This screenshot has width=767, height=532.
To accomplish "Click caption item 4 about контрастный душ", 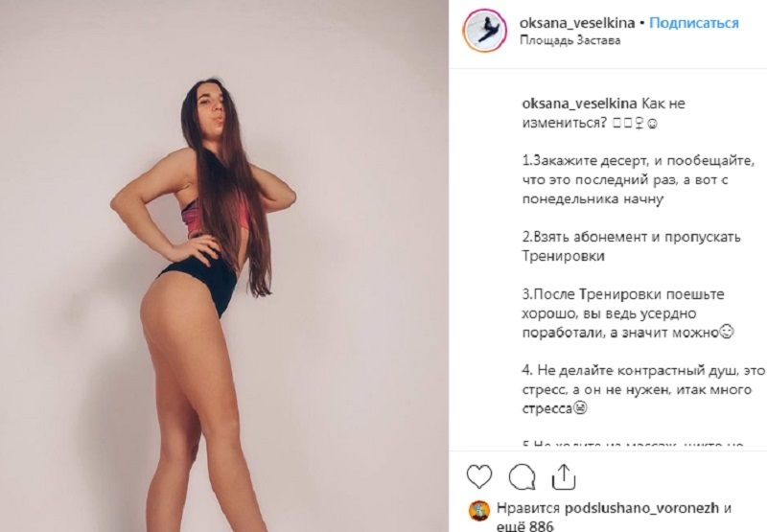I will click(642, 390).
